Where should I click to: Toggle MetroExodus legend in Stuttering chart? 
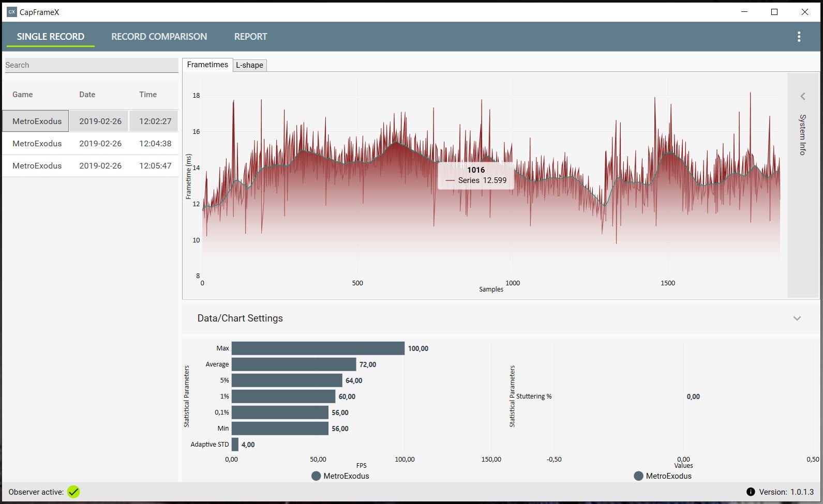[663, 476]
